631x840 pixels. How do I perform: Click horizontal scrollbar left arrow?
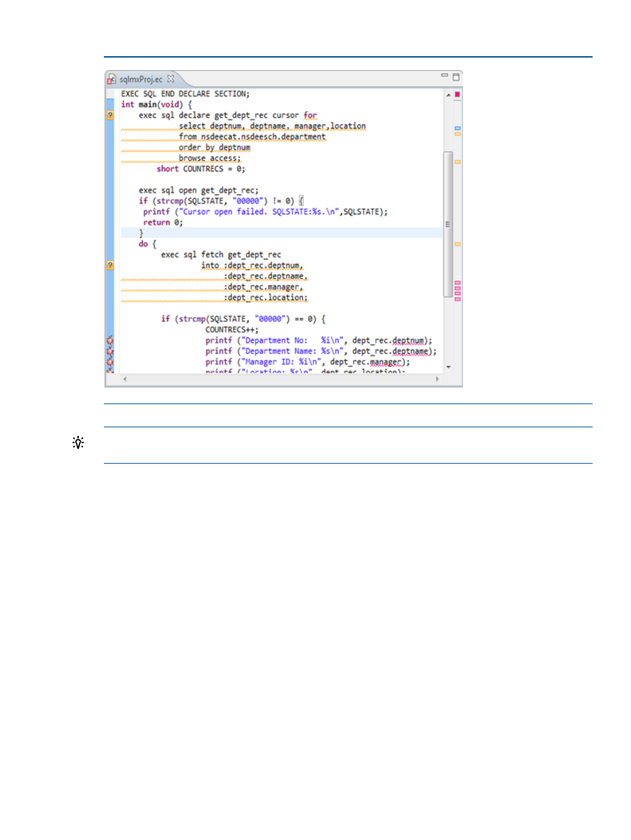point(125,380)
